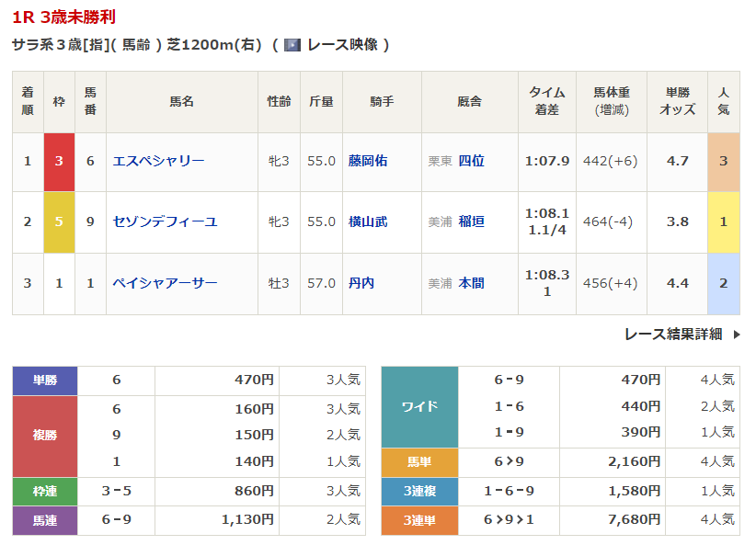
Task: Select jockey 横山武 link
Action: click(368, 221)
